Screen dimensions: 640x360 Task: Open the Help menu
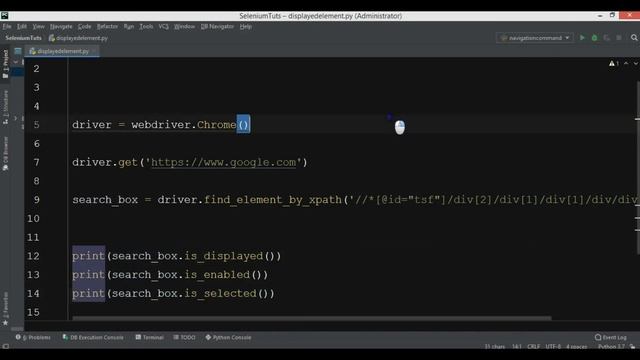(246, 27)
